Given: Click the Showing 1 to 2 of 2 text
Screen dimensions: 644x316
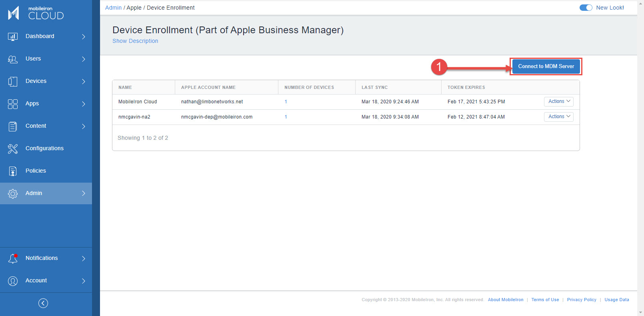Looking at the screenshot, I should 143,138.
